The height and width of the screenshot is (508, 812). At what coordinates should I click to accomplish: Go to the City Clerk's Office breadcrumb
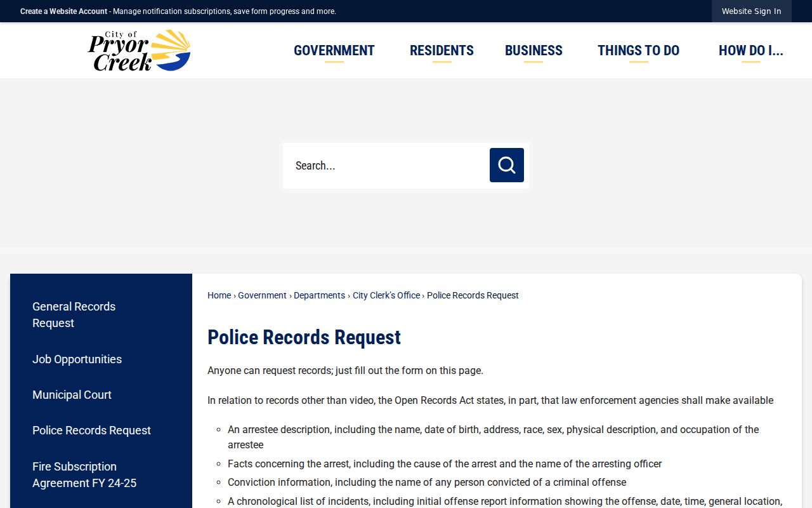coord(386,295)
